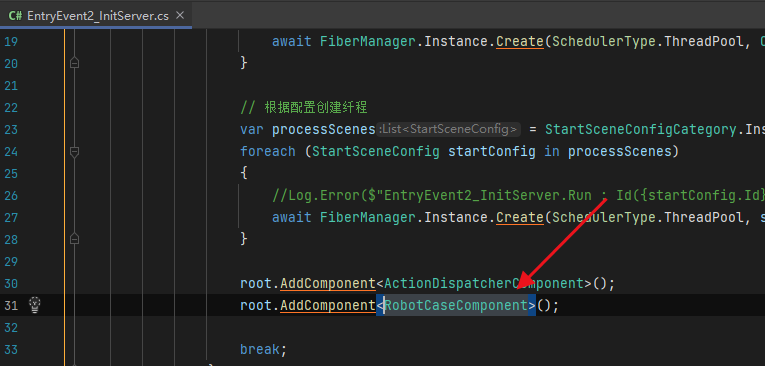Click the C# file type icon in tab
This screenshot has height=366, width=765.
click(x=15, y=16)
